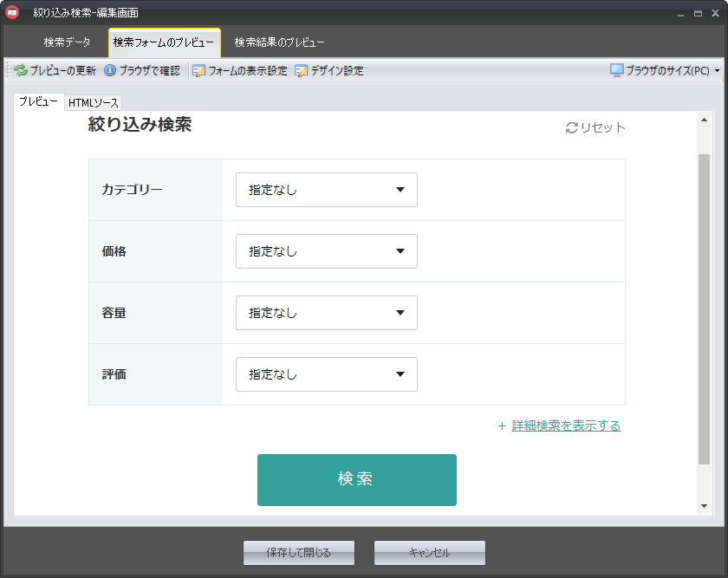The width and height of the screenshot is (728, 578).
Task: Expand the ブラウザのサイズ dropdown arrow
Action: [x=717, y=71]
